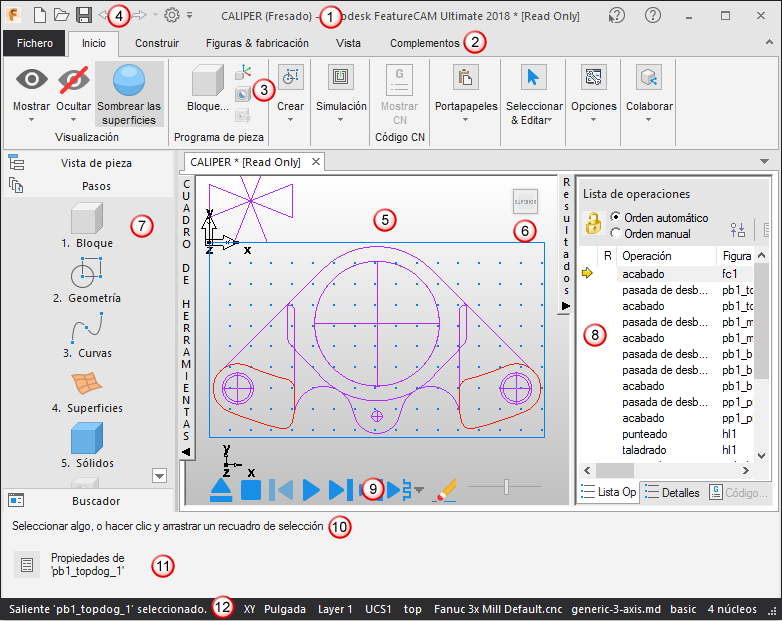This screenshot has height=621, width=782.
Task: Open Vista de pieza panel
Action: 88,163
